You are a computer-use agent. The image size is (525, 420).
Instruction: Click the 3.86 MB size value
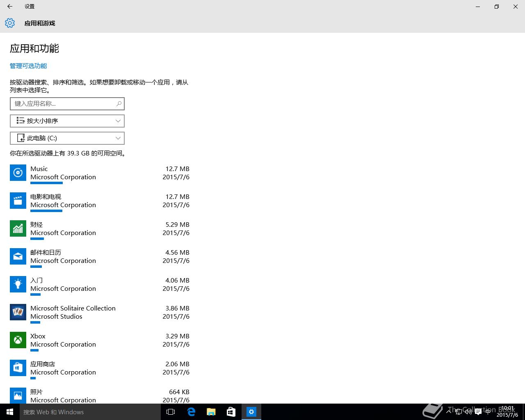coord(177,308)
